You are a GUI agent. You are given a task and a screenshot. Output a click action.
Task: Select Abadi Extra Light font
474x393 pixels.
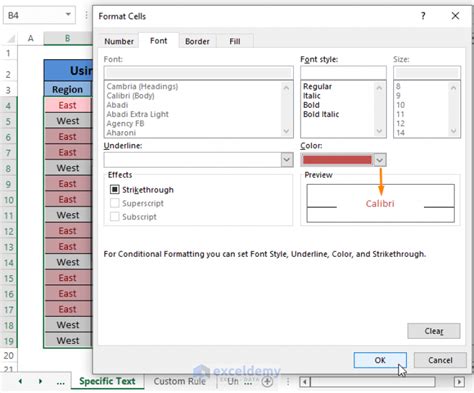coord(138,114)
